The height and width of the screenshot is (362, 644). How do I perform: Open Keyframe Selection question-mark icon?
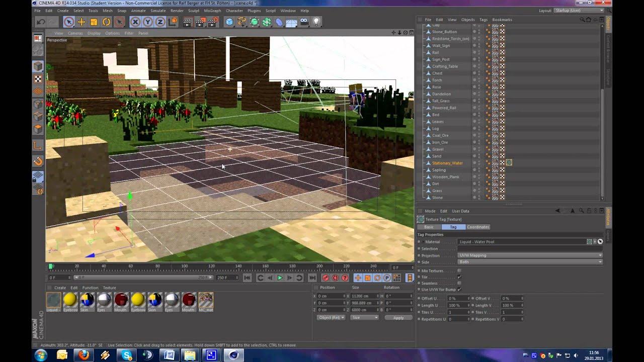345,278
